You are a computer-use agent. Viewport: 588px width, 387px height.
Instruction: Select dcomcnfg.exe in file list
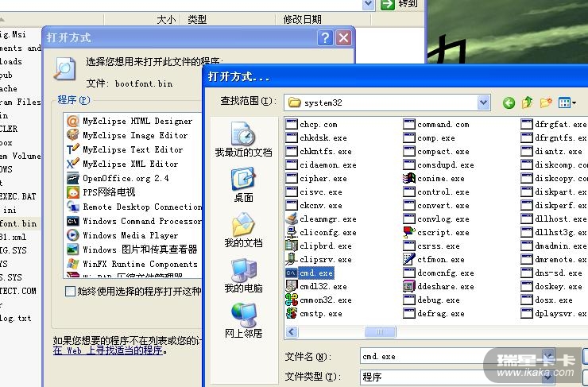pos(439,273)
